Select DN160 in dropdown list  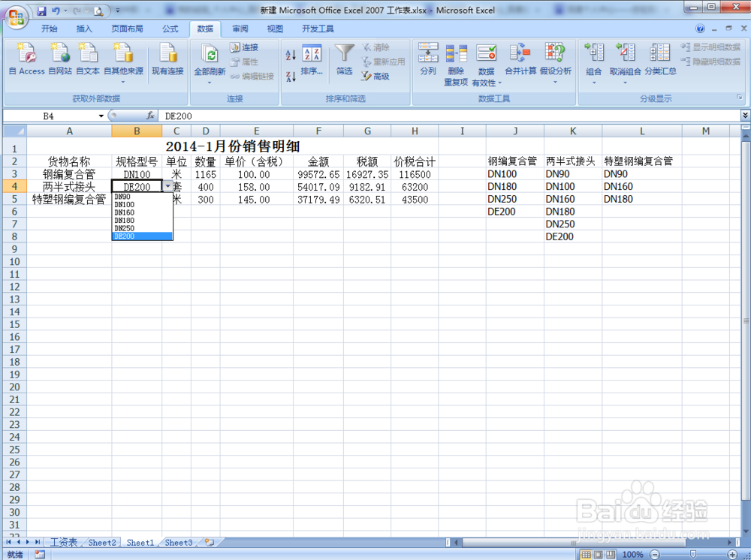[142, 212]
